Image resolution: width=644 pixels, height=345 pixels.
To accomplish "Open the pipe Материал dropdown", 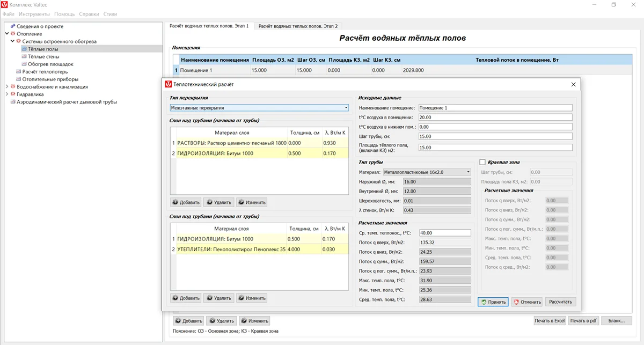I will tap(427, 172).
